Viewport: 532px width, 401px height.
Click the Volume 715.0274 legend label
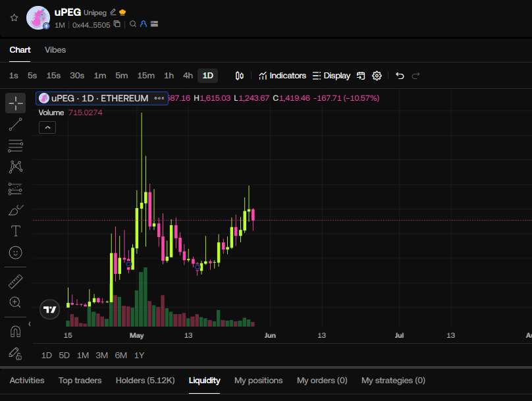tap(70, 113)
